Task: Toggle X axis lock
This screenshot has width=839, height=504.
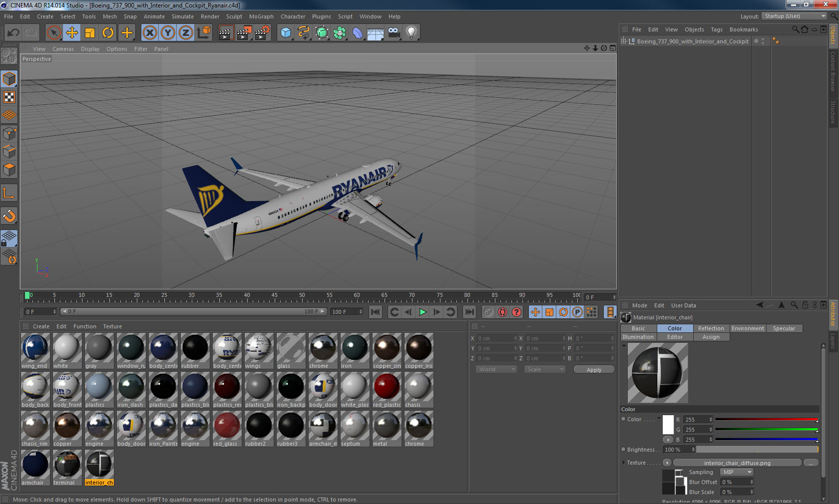Action: pos(149,33)
